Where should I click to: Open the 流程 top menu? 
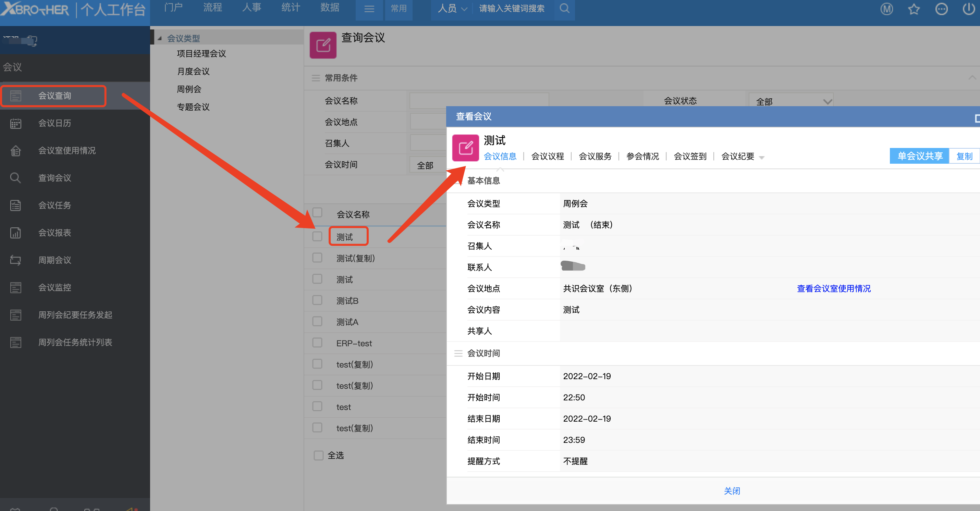click(x=212, y=8)
